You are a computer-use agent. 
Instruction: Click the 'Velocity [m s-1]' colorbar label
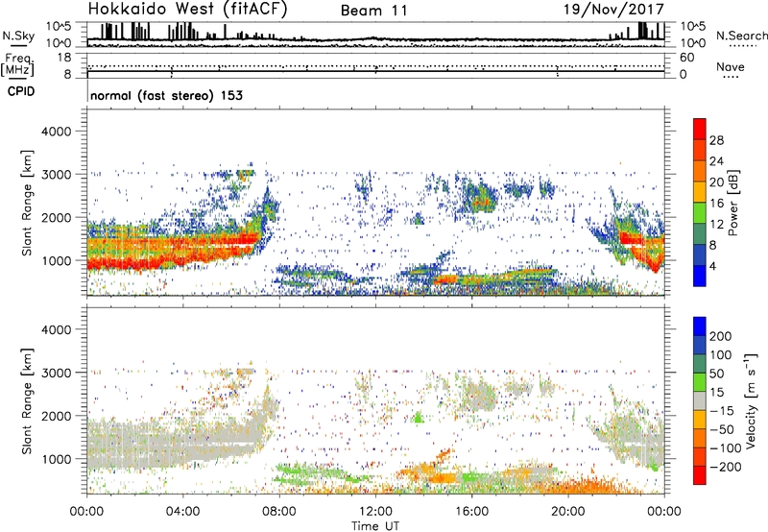(750, 400)
